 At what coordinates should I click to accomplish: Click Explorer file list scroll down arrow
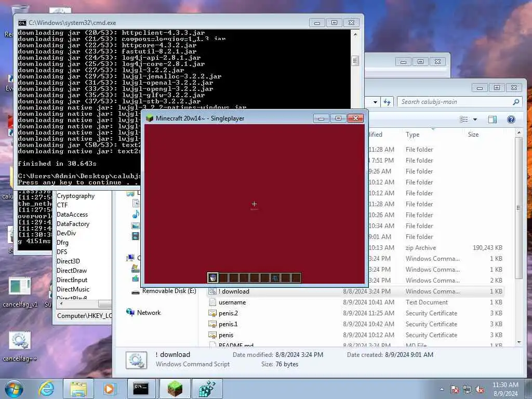(x=518, y=342)
